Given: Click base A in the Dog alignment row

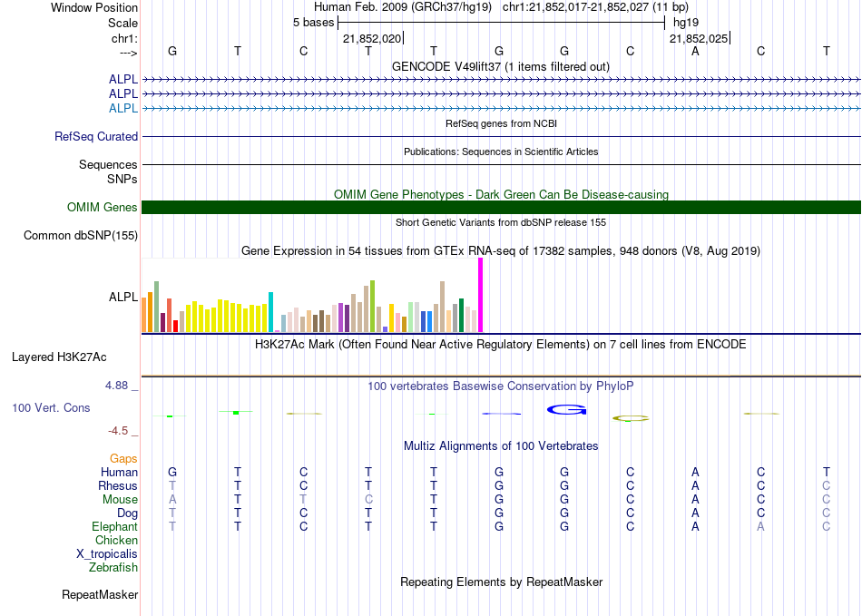Looking at the screenshot, I should pyautogui.click(x=695, y=513).
